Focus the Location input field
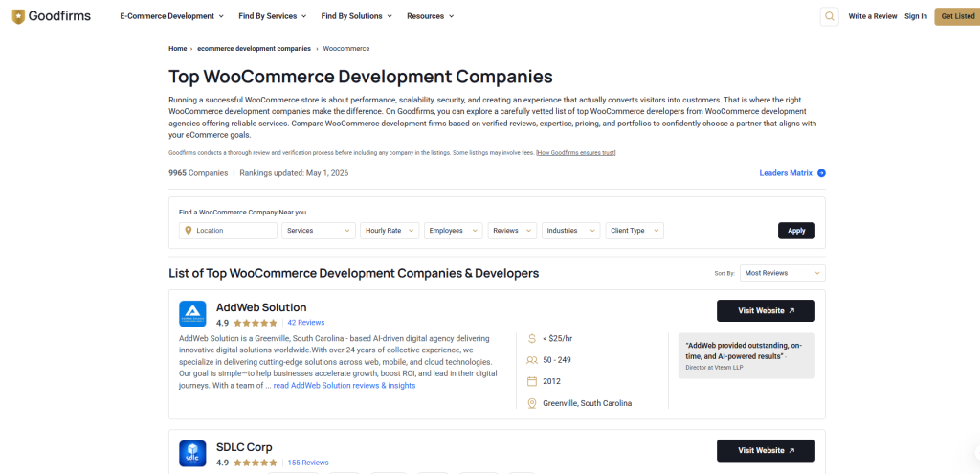Screen dimensions: 980x474 pyautogui.click(x=228, y=230)
